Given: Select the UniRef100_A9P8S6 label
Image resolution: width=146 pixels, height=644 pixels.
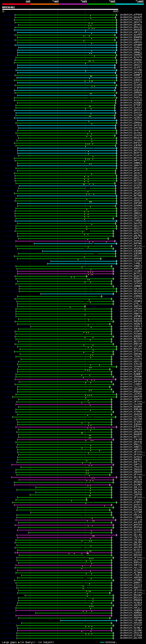Looking at the screenshot, I should (131, 42).
